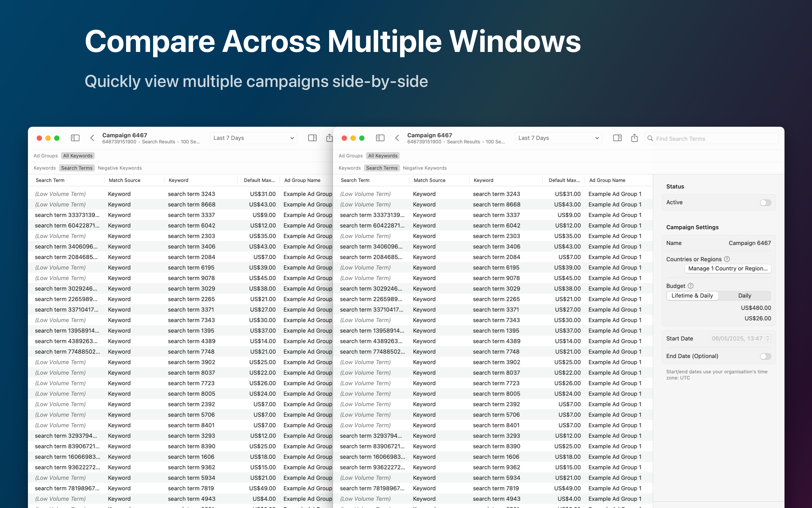Sort by Keyword column in right window
812x508 pixels.
tap(484, 180)
